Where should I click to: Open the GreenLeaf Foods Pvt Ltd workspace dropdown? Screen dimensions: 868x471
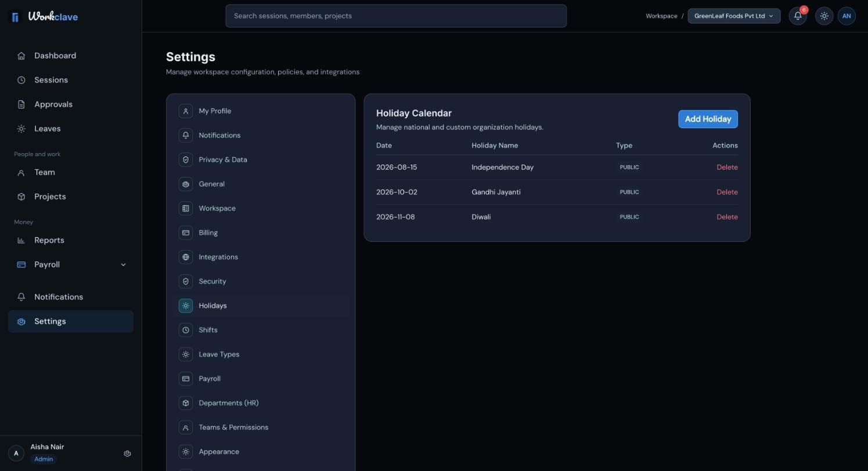tap(734, 16)
